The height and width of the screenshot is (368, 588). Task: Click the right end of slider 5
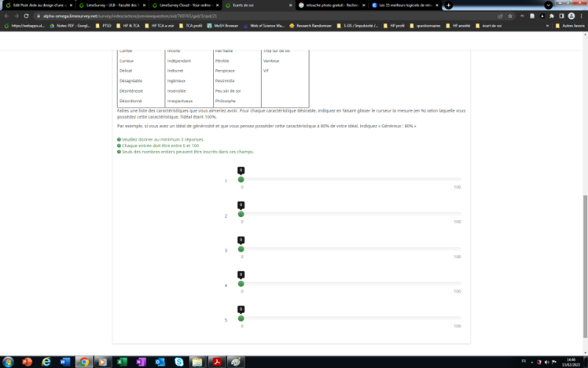(x=460, y=318)
